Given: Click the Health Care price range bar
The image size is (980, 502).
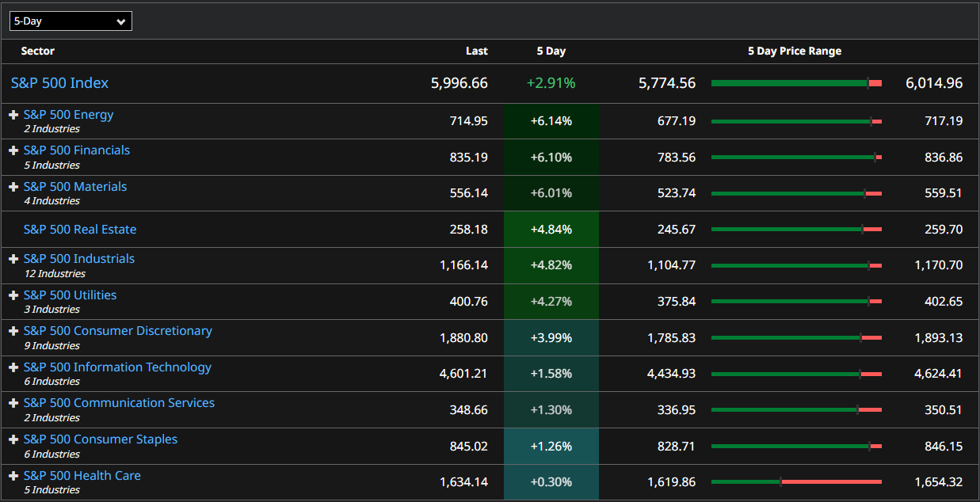Looking at the screenshot, I should 796,481.
